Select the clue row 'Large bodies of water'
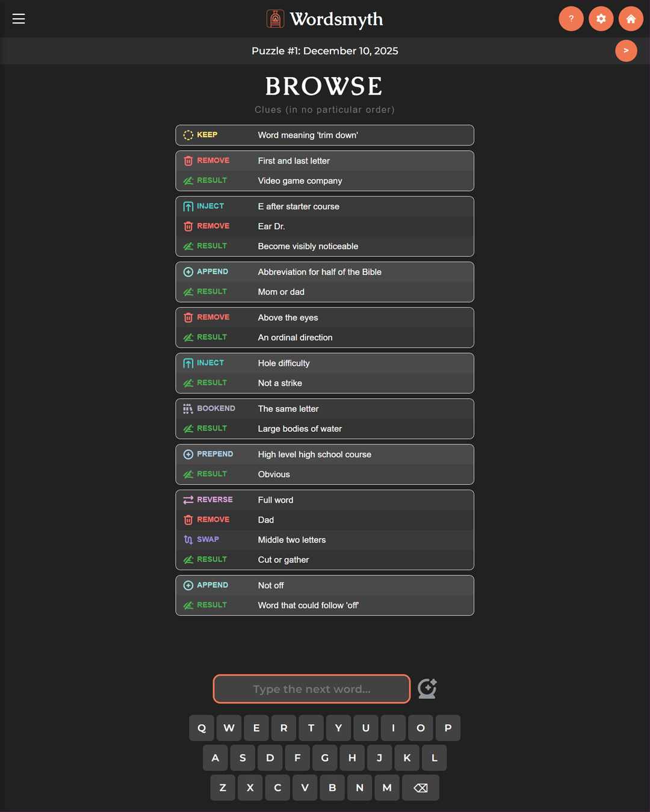This screenshot has width=650, height=812. click(x=324, y=428)
